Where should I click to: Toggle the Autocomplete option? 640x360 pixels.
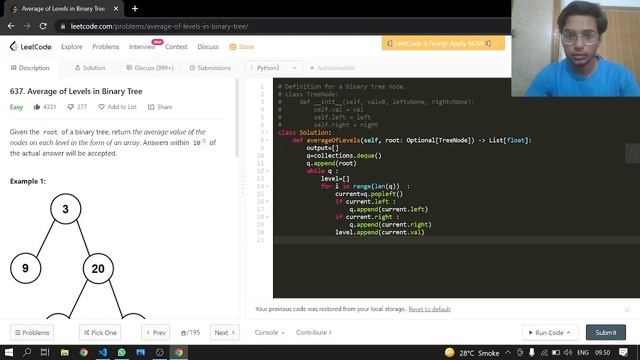(x=332, y=68)
